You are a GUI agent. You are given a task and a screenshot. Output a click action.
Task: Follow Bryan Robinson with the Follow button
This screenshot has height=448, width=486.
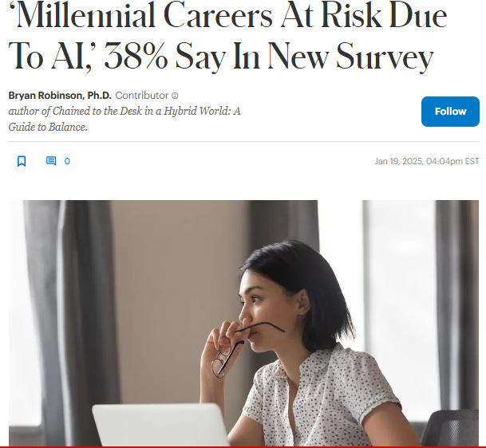coord(450,112)
